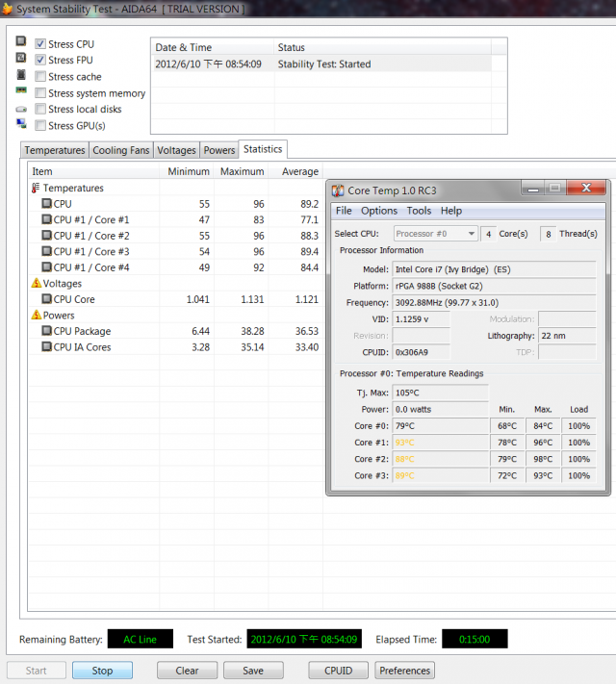The image size is (616, 685).
Task: Switch to the Temperatures tab
Action: [x=55, y=150]
